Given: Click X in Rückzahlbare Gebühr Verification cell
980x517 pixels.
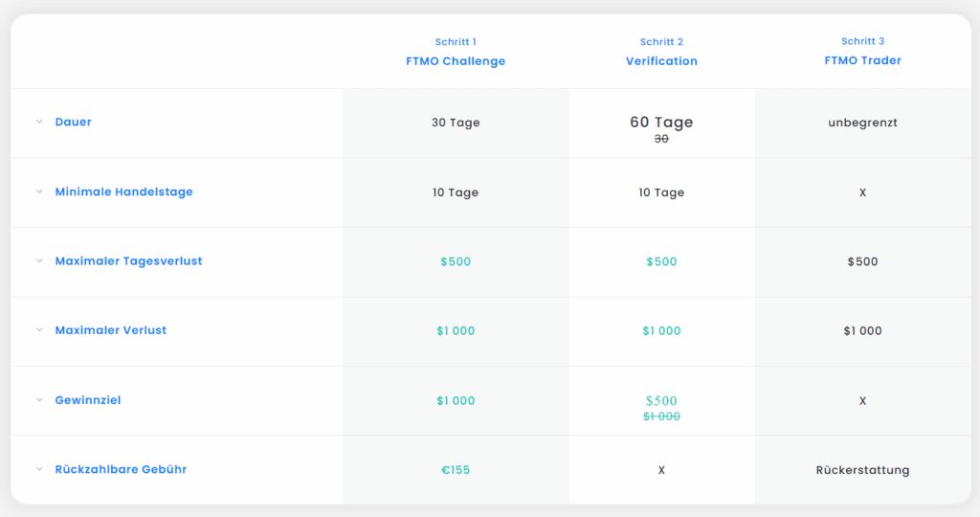Looking at the screenshot, I should pos(661,470).
